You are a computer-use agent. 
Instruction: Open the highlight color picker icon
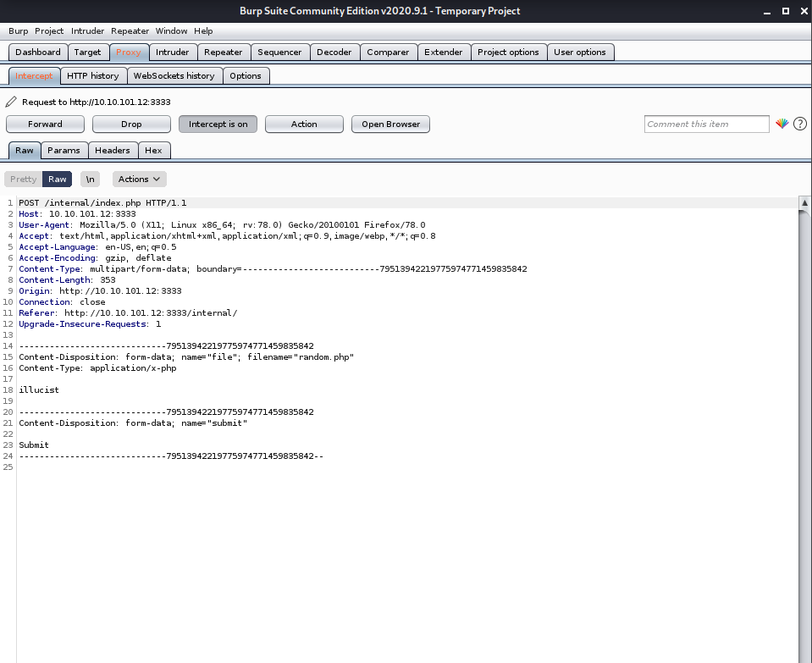click(x=782, y=124)
